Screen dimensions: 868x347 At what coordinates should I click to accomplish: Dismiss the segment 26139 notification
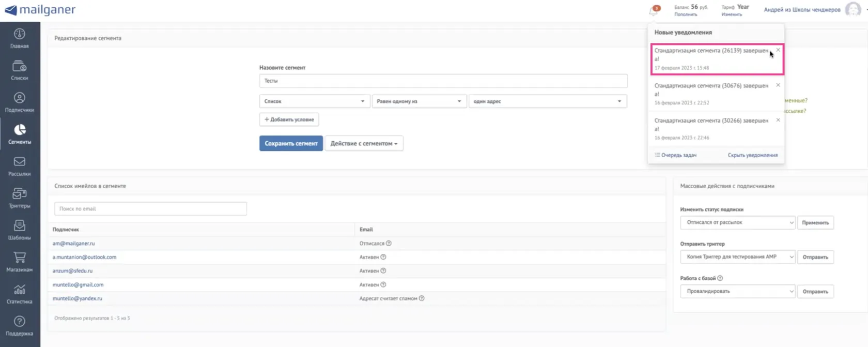coord(778,50)
